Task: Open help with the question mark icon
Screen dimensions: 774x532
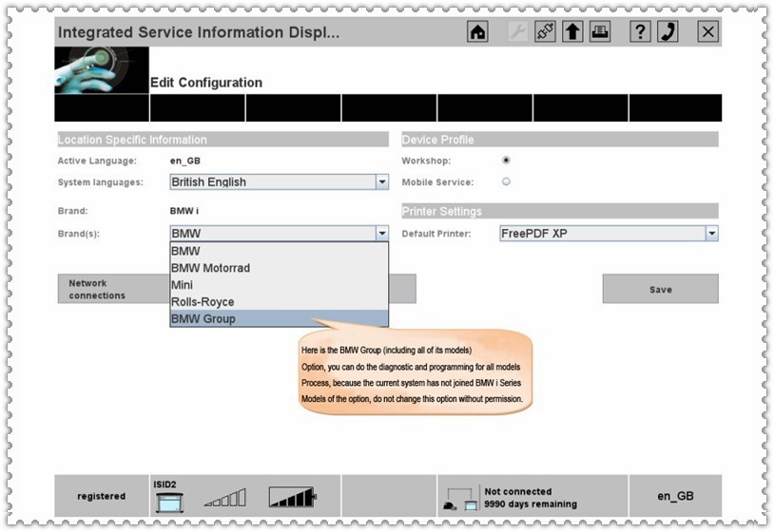Action: pyautogui.click(x=641, y=32)
